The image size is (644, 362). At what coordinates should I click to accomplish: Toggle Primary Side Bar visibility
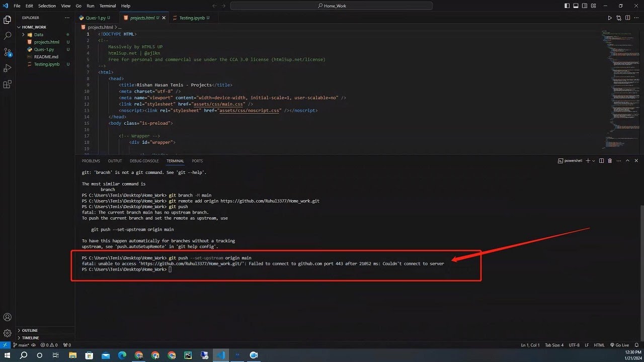click(x=568, y=6)
